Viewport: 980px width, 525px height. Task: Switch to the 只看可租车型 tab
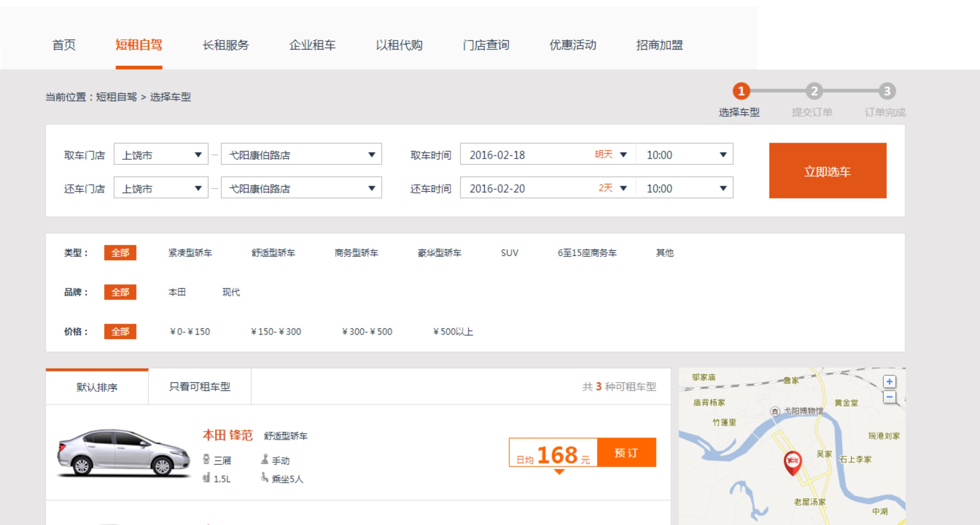(199, 387)
